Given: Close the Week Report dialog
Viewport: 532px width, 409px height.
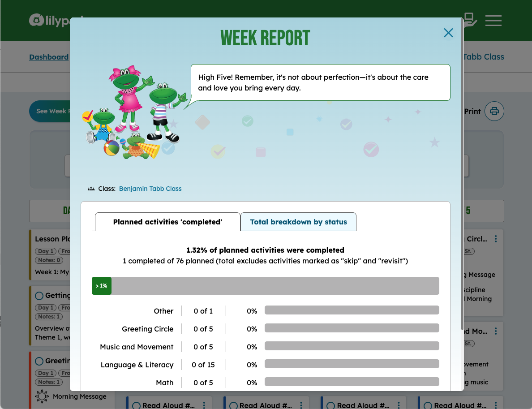Looking at the screenshot, I should pyautogui.click(x=448, y=33).
